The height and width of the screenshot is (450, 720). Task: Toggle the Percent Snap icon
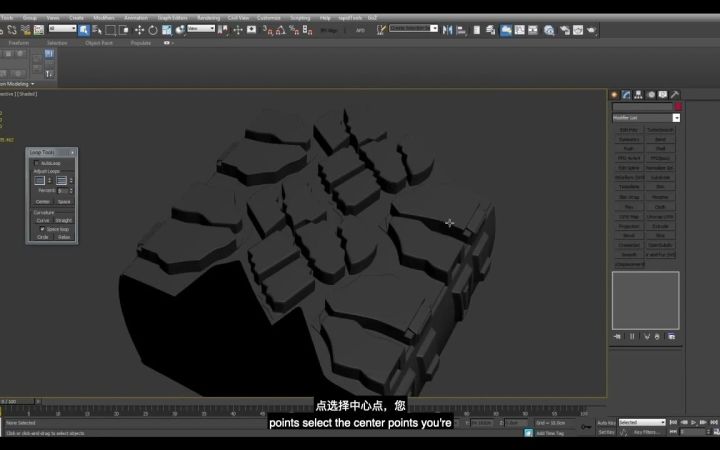294,30
